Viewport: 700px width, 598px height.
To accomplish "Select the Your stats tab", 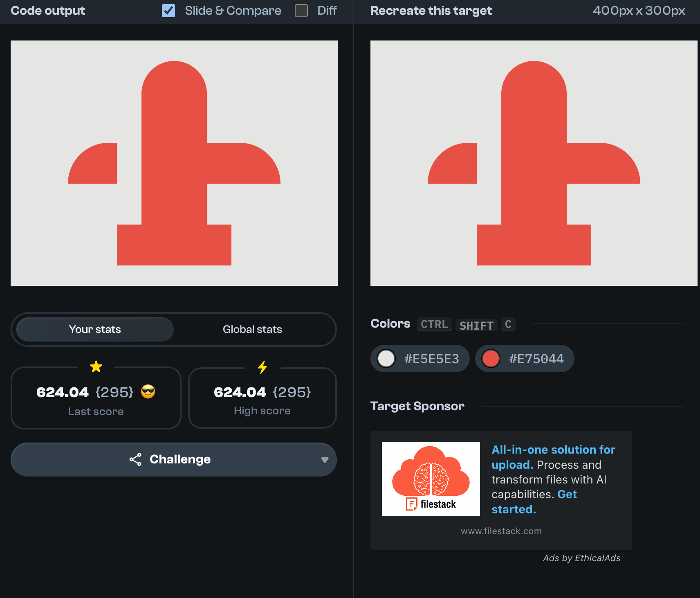I will 95,329.
